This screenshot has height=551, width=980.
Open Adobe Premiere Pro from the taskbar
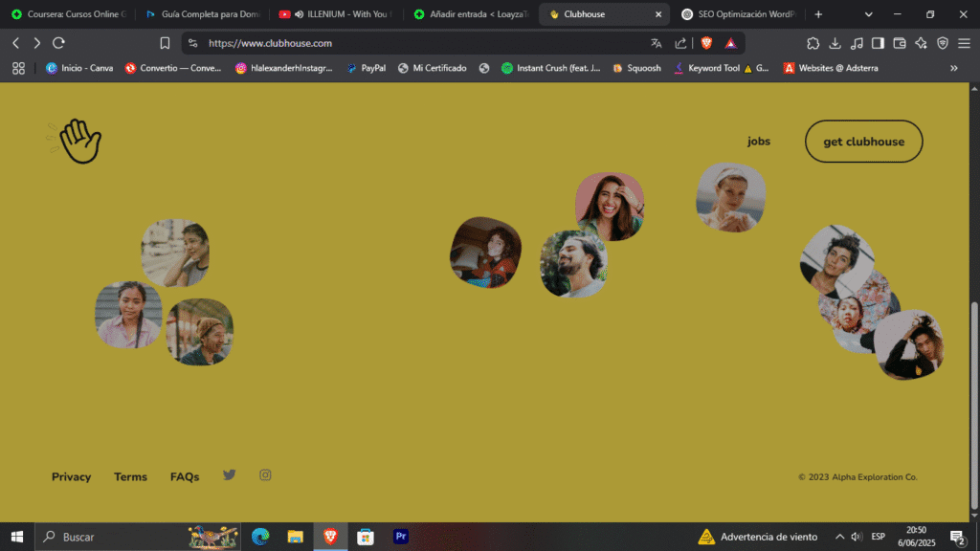401,537
